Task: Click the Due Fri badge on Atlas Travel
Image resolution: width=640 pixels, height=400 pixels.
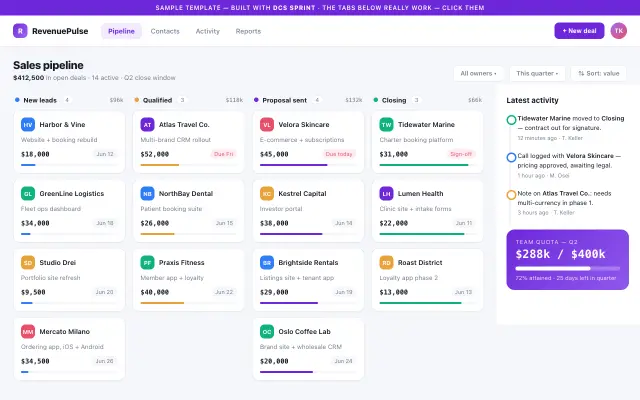Action: 224,154
